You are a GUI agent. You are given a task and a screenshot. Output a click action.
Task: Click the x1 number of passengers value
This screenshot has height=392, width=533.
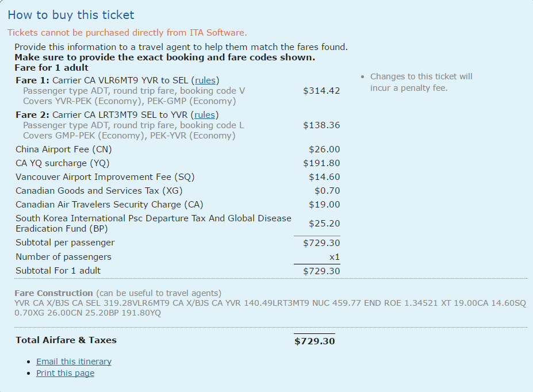334,257
